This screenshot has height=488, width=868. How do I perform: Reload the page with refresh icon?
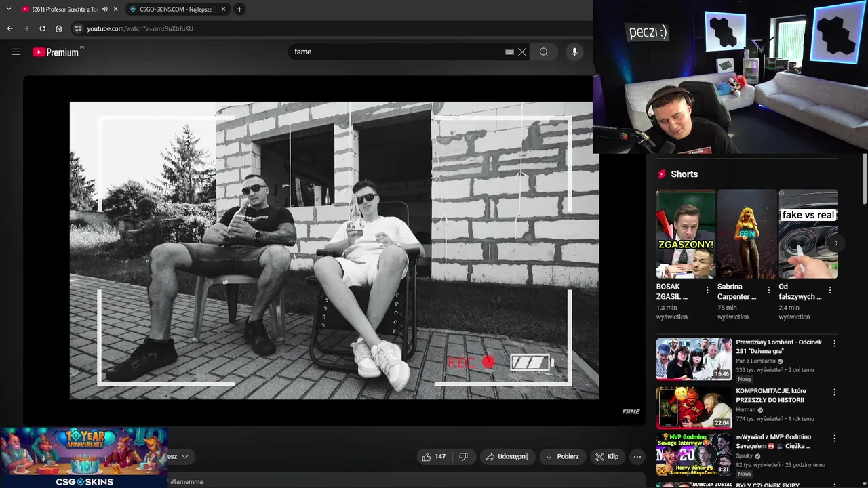coord(42,28)
